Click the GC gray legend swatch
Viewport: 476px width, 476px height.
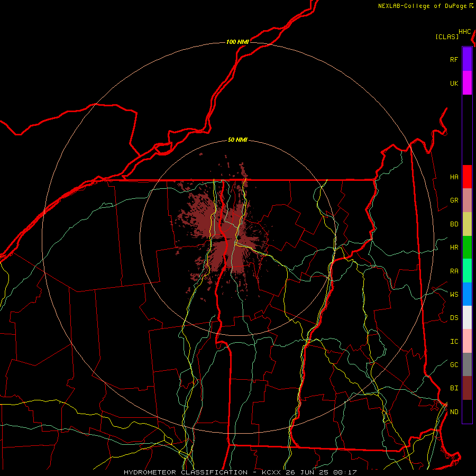467,364
